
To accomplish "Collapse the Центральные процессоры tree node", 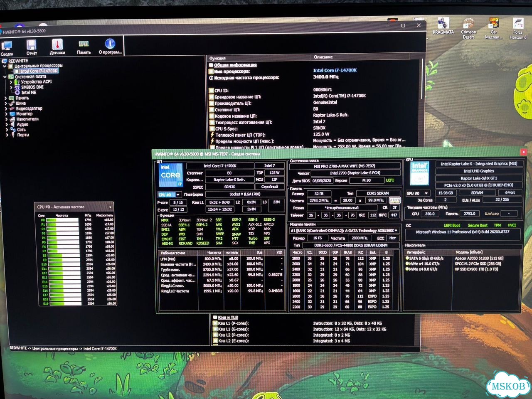I will [x=5, y=66].
